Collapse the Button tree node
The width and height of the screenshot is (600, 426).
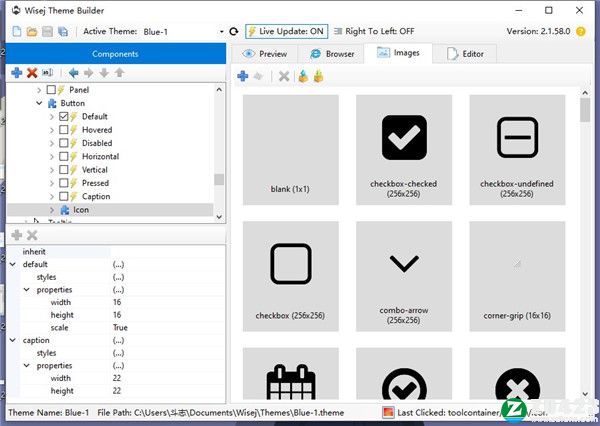[39, 103]
